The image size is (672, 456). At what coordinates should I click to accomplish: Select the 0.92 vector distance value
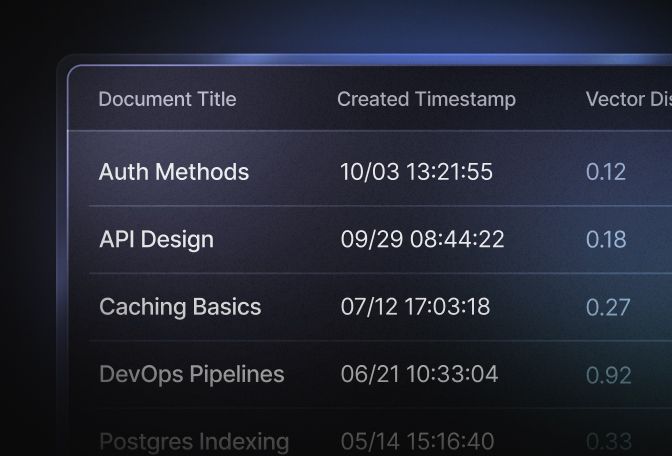pyautogui.click(x=608, y=375)
